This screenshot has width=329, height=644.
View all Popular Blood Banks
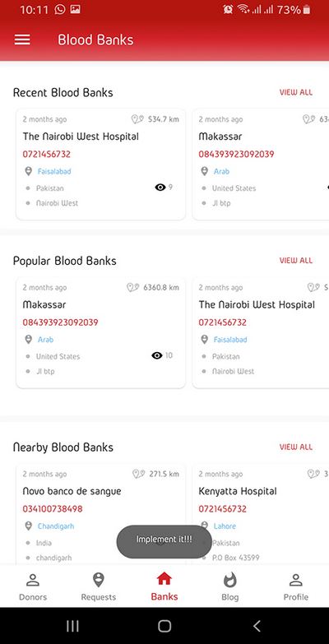tap(296, 261)
